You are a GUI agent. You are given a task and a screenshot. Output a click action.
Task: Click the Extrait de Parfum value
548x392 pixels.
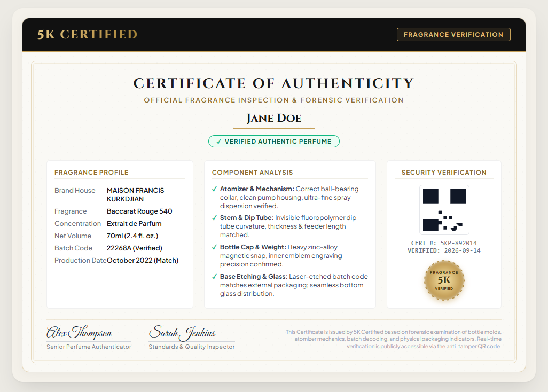(134, 224)
